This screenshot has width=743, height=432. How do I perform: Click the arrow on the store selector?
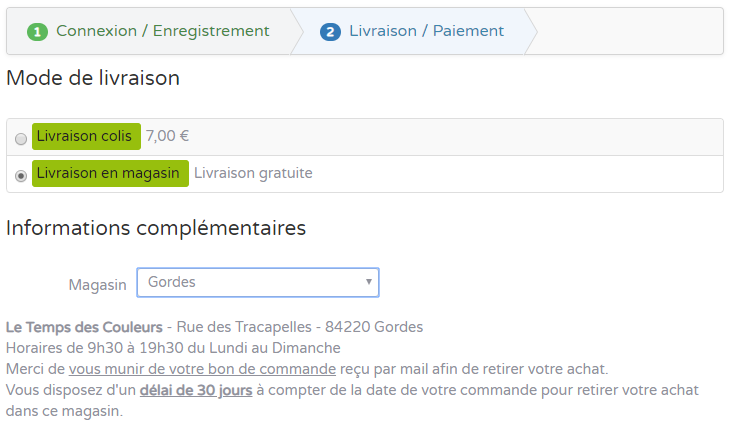point(369,283)
